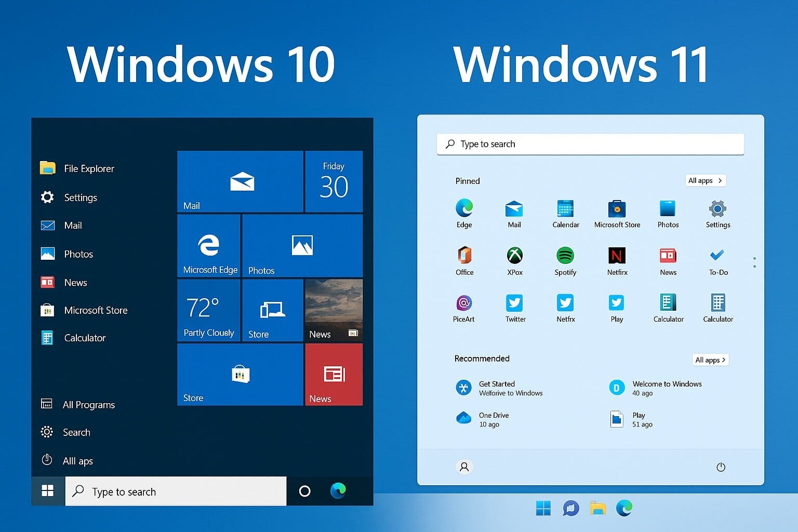Click the 72° Partly Cloudy weather tile

pyautogui.click(x=209, y=311)
